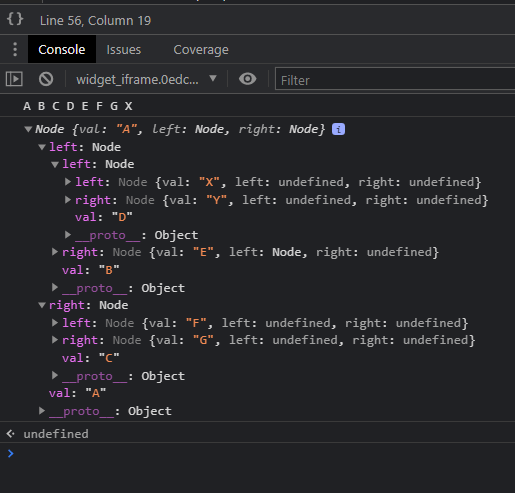The image size is (515, 493).
Task: Click the val: "B" property row
Action: 91,270
